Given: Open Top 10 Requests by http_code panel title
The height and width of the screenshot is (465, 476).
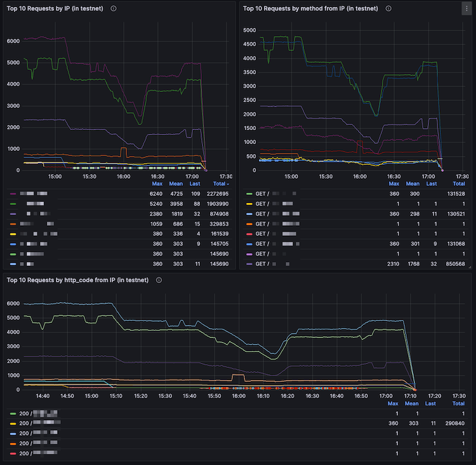Looking at the screenshot, I should pos(77,280).
